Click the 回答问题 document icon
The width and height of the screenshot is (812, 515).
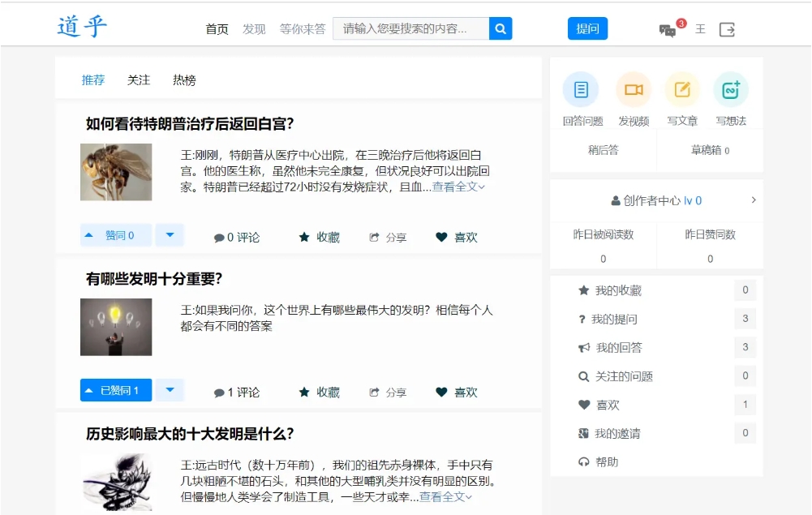581,89
